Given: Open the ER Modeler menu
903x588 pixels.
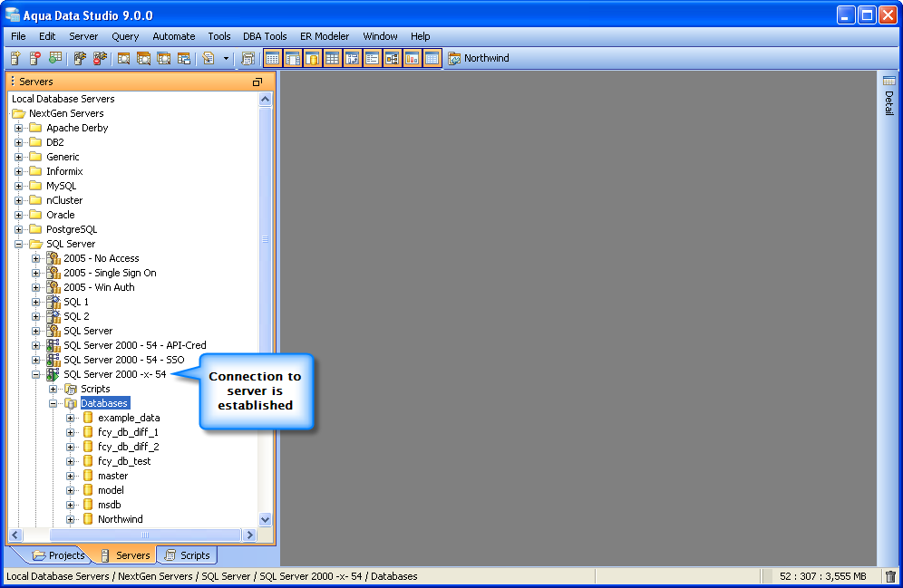Looking at the screenshot, I should 325,36.
